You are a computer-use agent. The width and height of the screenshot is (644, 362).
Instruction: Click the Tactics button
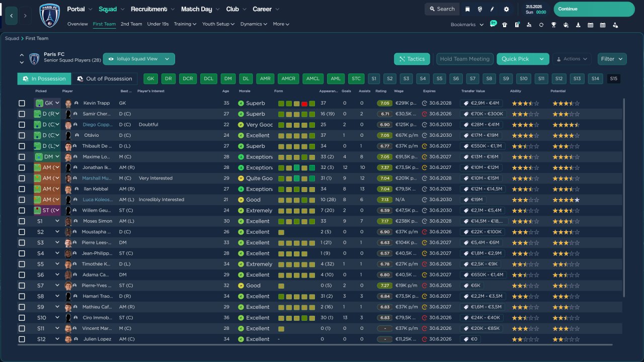[412, 59]
